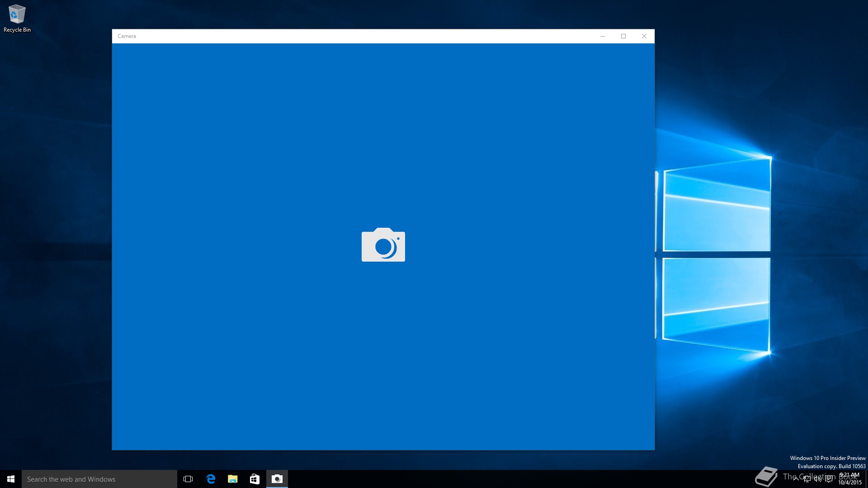Screen dimensions: 868x488
Task: Open Task View from the taskbar
Action: 188,479
